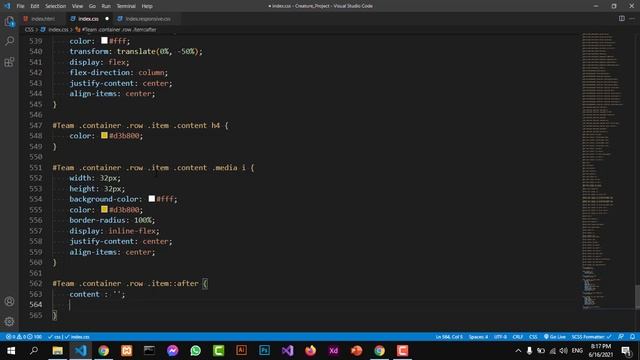Image resolution: width=640 pixels, height=360 pixels.
Task: Click the 'transform: translate(0%, -50%);' line
Action: coord(136,51)
